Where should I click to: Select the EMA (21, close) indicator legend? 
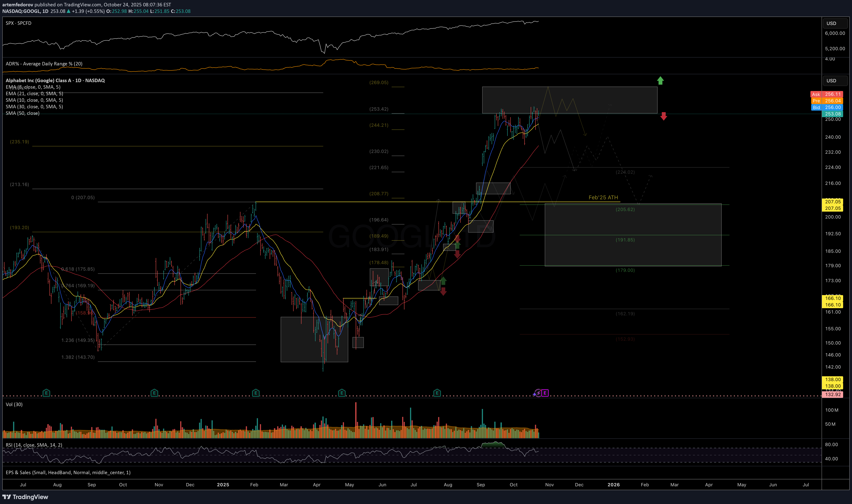click(x=34, y=93)
